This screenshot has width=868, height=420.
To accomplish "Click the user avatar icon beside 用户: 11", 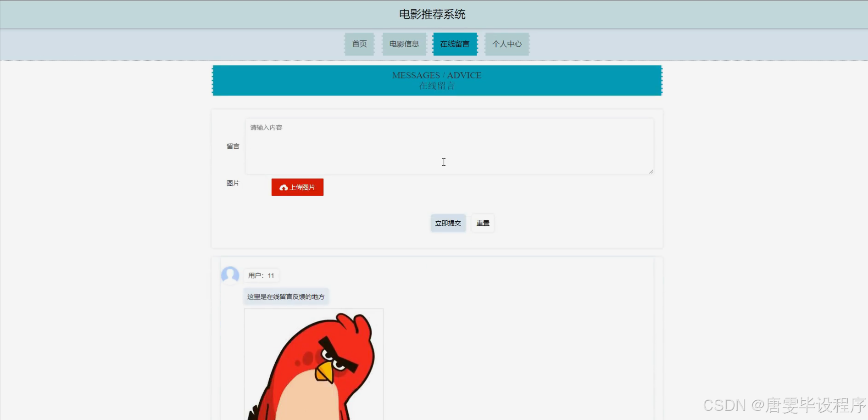I will 230,275.
